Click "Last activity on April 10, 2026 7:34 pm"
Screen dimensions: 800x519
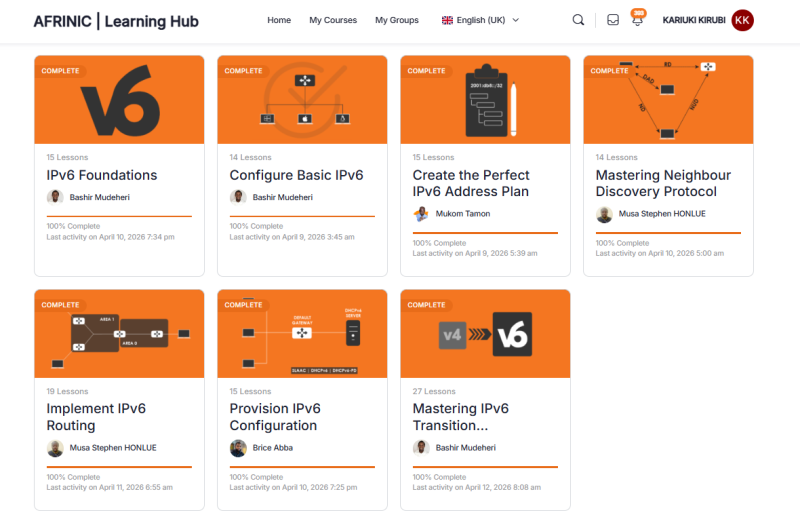coord(111,237)
